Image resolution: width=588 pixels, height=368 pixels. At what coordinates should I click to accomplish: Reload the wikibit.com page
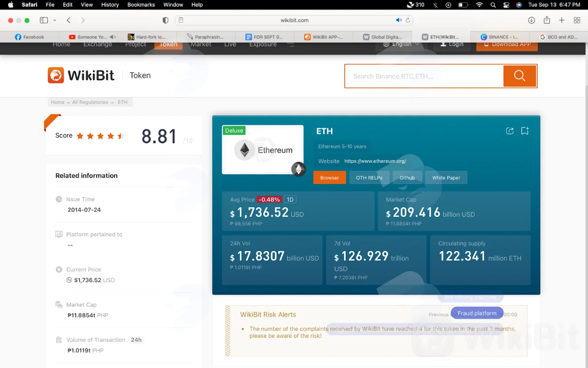(x=408, y=20)
